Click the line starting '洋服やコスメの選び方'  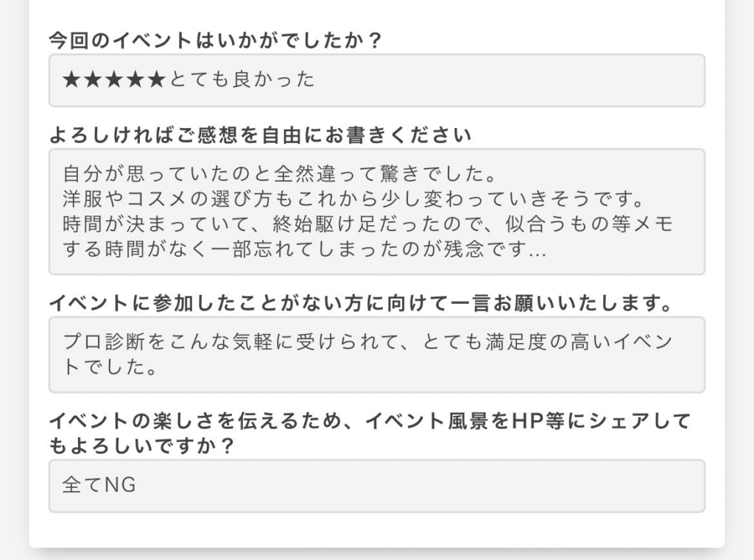point(353,199)
